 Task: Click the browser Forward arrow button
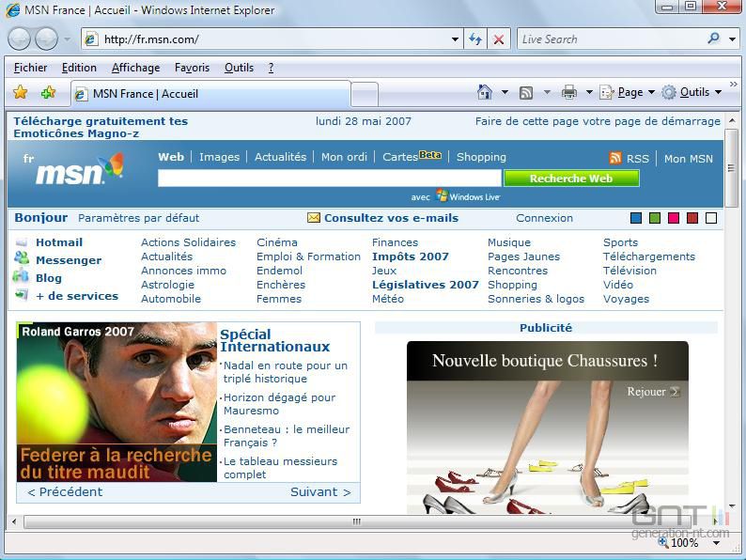(x=47, y=39)
